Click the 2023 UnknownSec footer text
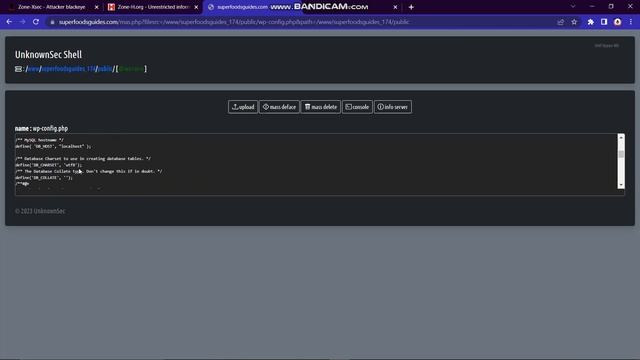 [40, 211]
